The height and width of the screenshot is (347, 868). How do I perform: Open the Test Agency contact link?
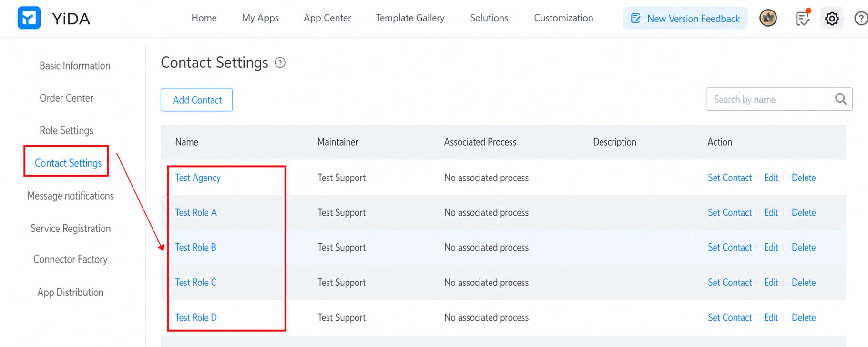[x=198, y=178]
